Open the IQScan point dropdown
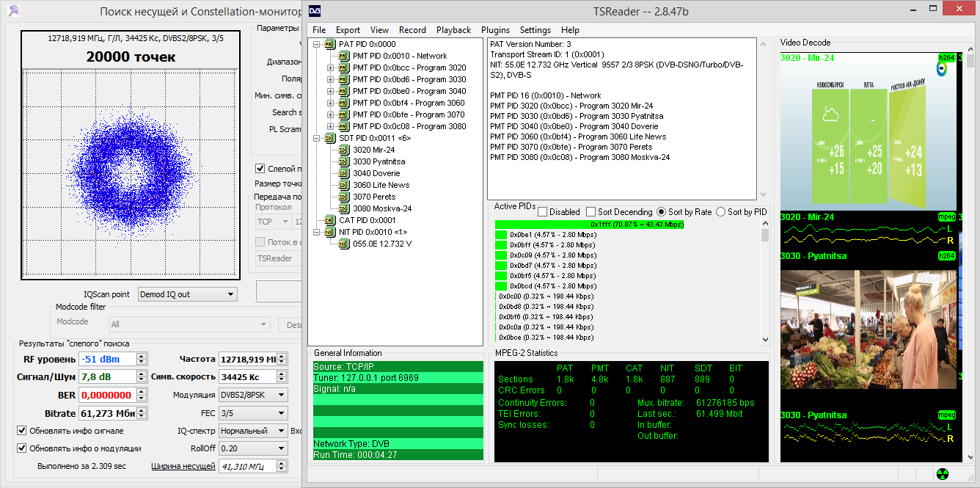This screenshot has width=980, height=488. (188, 294)
